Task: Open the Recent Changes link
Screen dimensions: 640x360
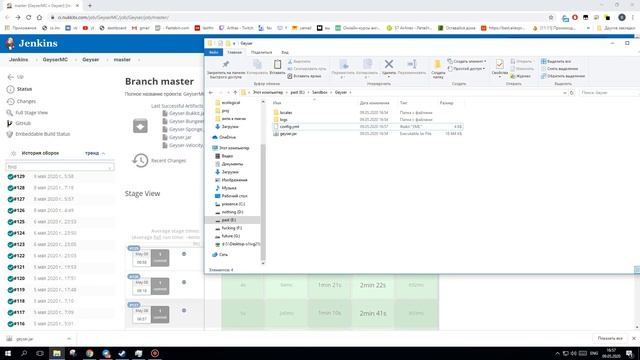Action: (169, 160)
